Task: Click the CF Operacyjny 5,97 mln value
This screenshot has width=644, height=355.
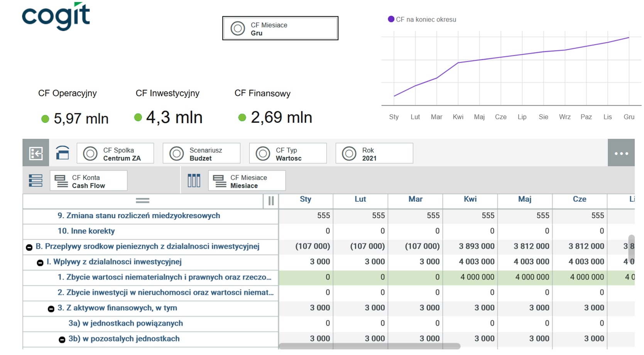Action: [81, 119]
